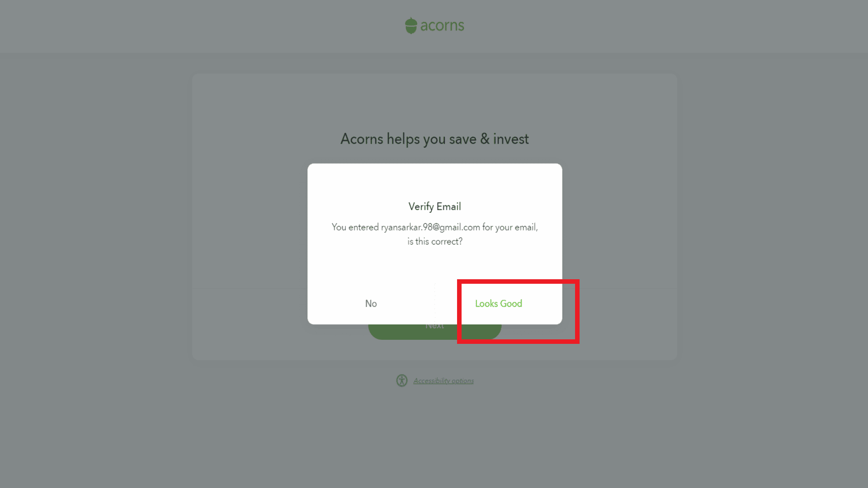Click the acorns wordmark text
The image size is (868, 488).
442,26
